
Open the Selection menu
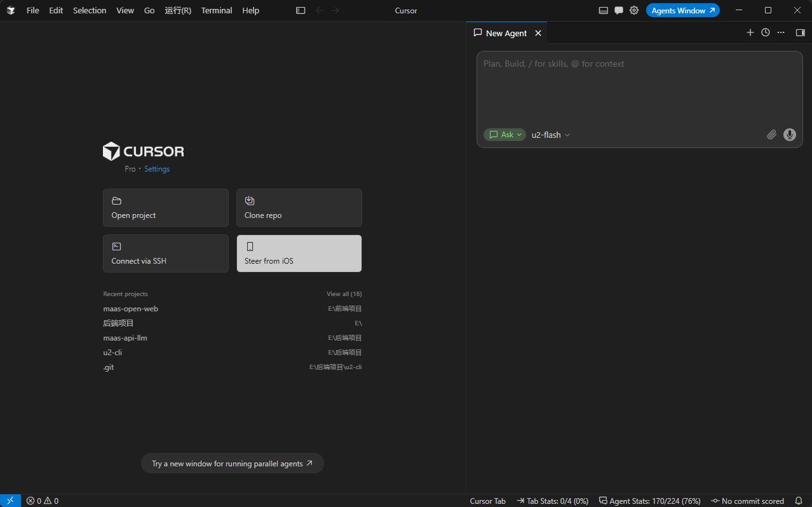[x=90, y=10]
